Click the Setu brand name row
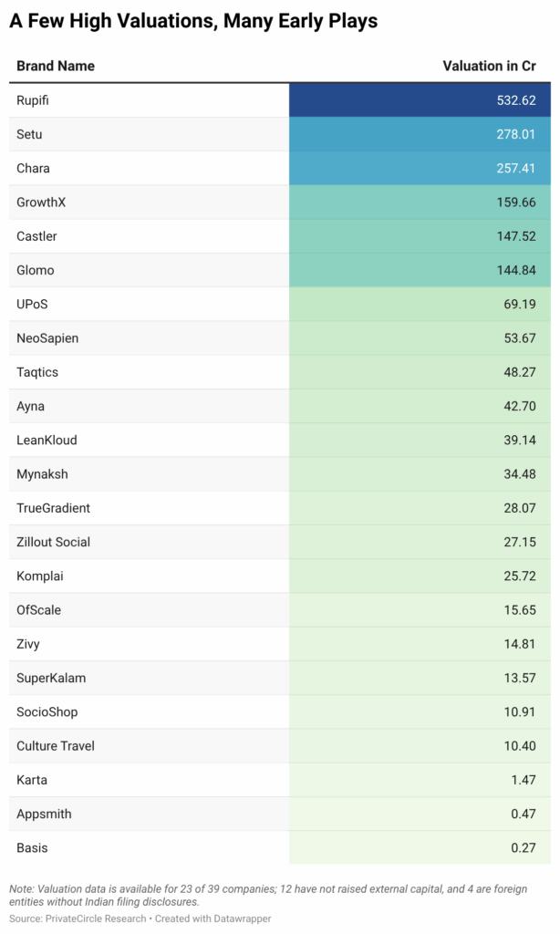 [29, 134]
